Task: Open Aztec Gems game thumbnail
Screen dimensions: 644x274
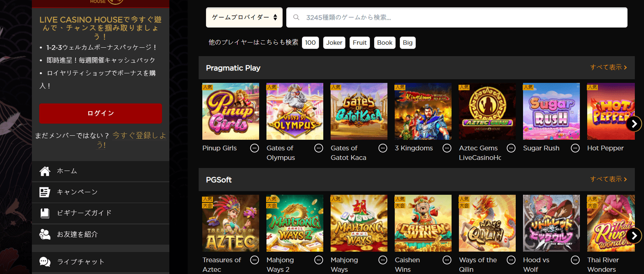Action: 487,111
